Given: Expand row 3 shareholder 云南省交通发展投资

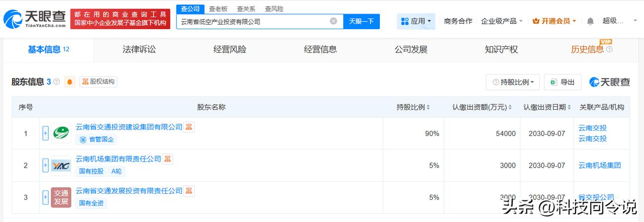Looking at the screenshot, I should pos(45,197).
